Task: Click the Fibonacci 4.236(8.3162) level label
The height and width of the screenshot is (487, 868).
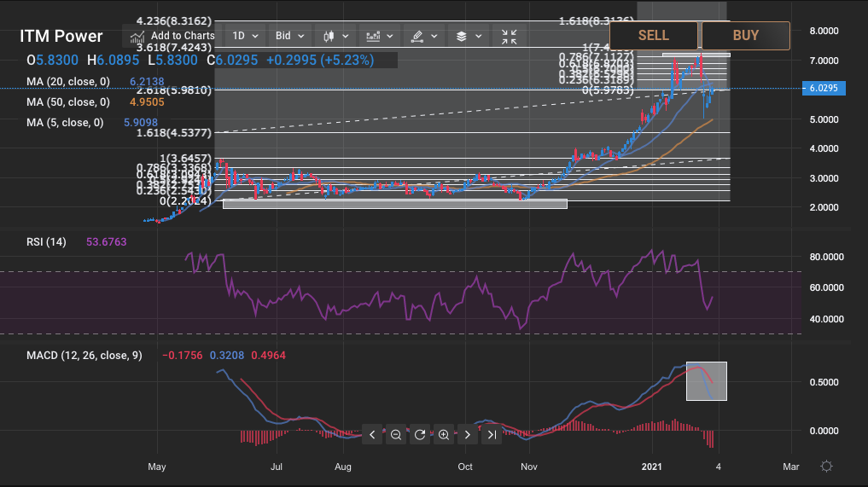Action: tap(174, 21)
